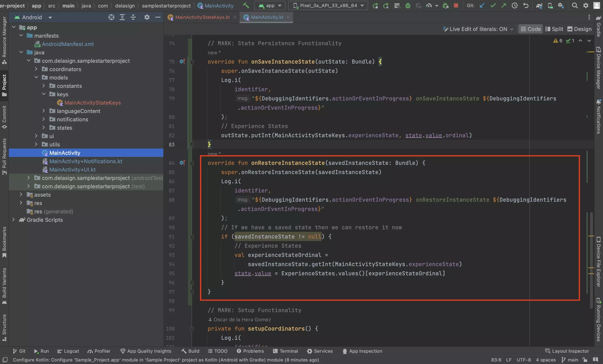The height and width of the screenshot is (364, 603).
Task: Open Device Manager toolbar icon
Action: [550, 5]
